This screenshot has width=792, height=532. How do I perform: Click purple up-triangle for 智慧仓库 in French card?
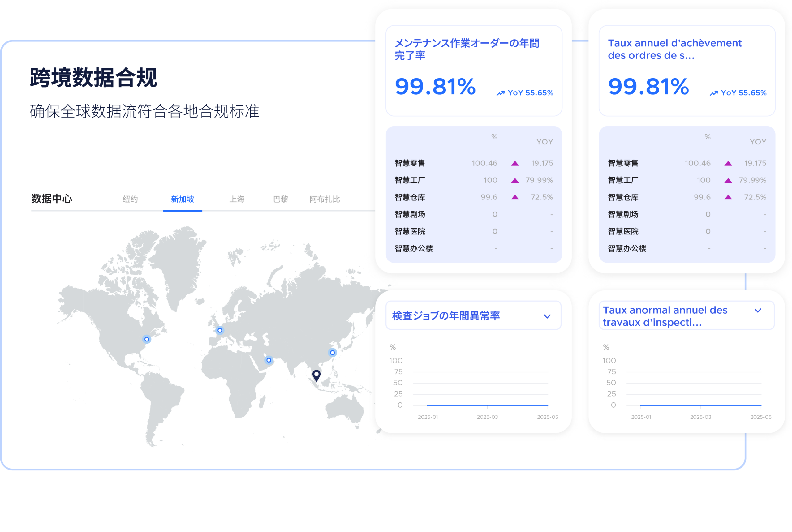click(x=728, y=197)
